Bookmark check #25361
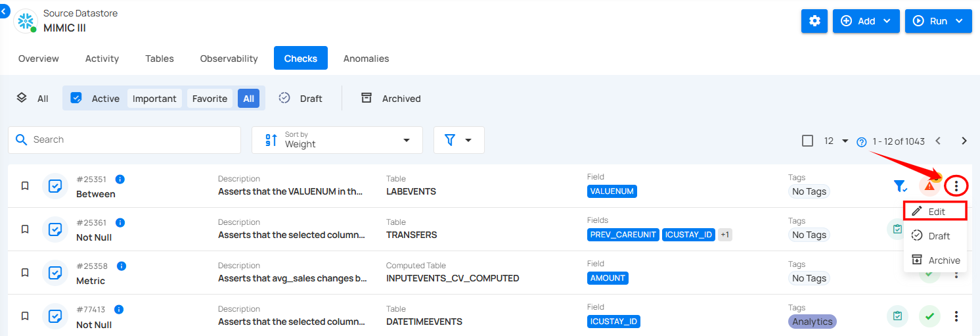This screenshot has height=336, width=980. (25, 229)
